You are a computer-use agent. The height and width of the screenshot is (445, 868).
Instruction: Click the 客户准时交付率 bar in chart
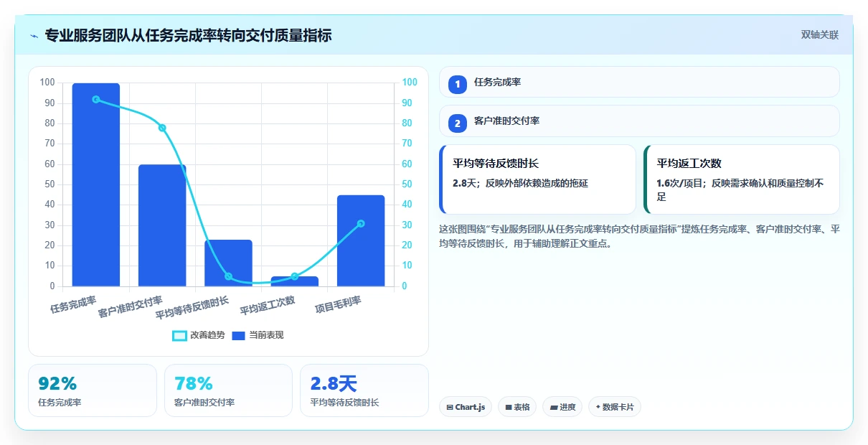point(162,225)
